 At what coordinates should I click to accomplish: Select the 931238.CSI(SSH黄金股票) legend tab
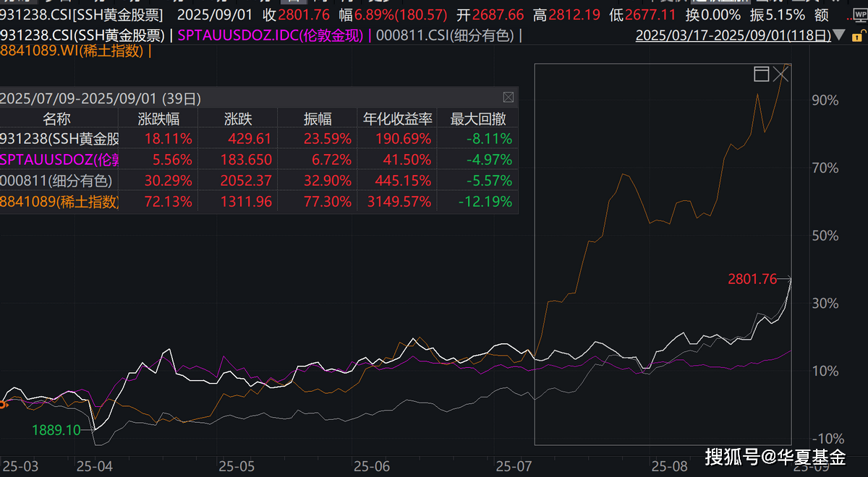[x=80, y=34]
